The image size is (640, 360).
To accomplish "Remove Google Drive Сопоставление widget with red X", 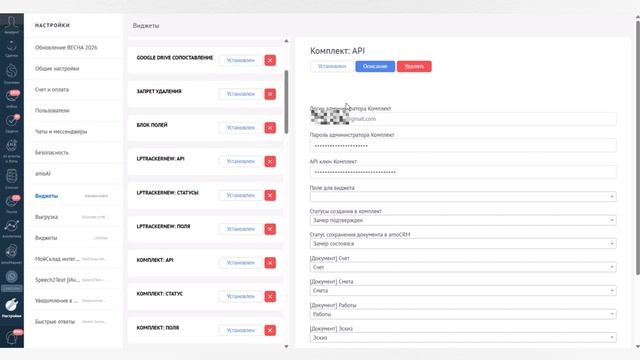I will [x=270, y=60].
